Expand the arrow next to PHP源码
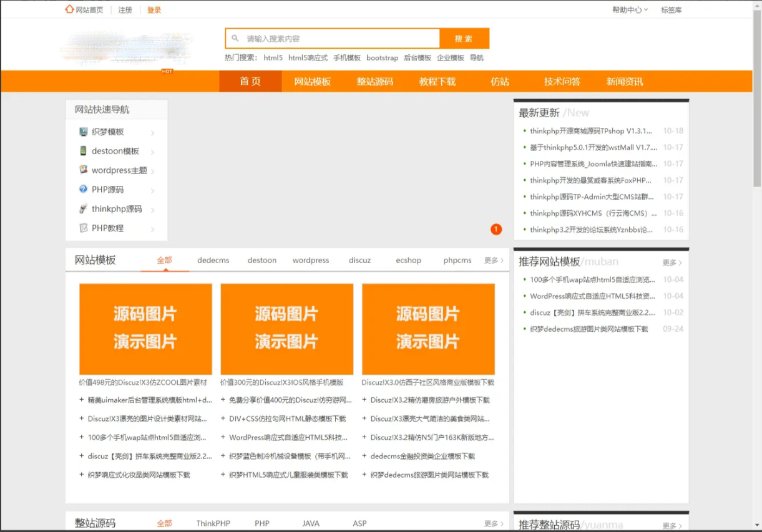Screen dimensions: 762x532 pos(152,191)
